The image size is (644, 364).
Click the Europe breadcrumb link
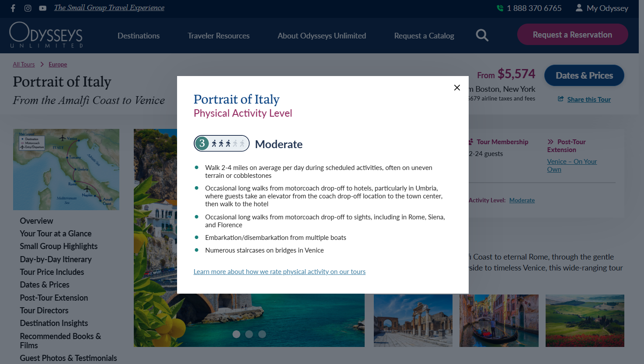(58, 64)
